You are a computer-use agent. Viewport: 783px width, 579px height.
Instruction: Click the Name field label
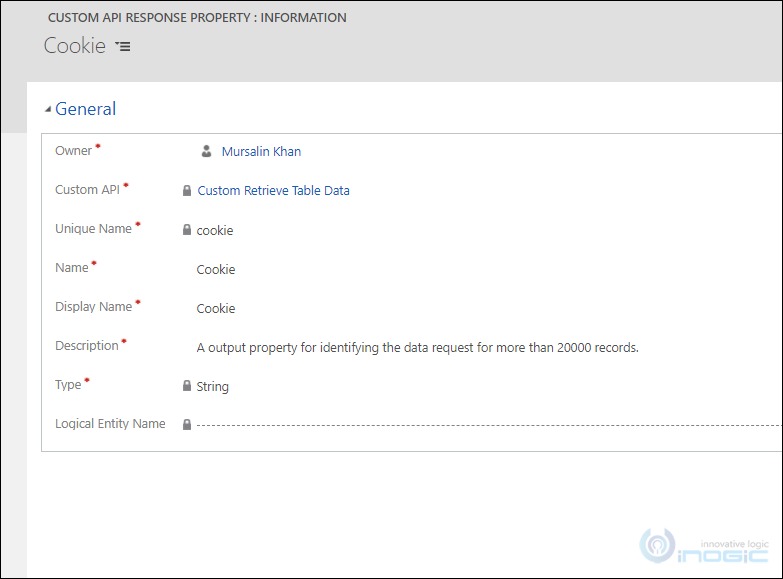71,267
